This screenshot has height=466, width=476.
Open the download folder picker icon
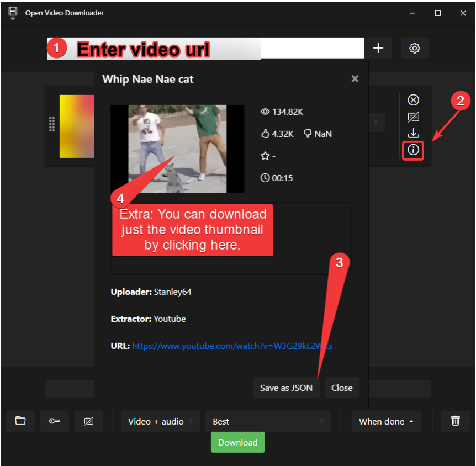pyautogui.click(x=20, y=421)
